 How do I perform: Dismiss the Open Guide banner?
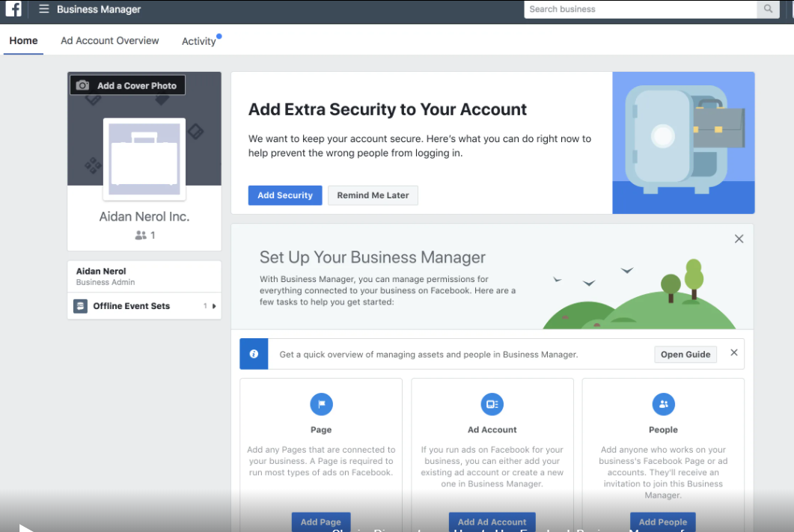(733, 353)
